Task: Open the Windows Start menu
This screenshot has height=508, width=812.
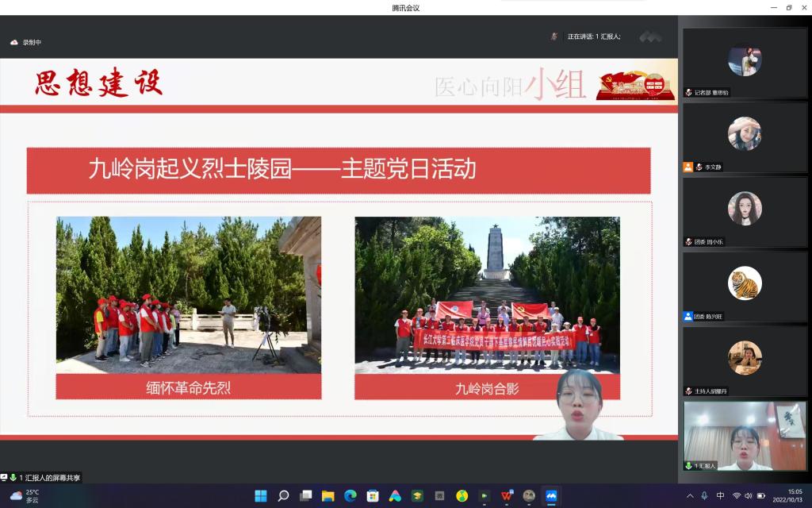Action: (x=261, y=496)
